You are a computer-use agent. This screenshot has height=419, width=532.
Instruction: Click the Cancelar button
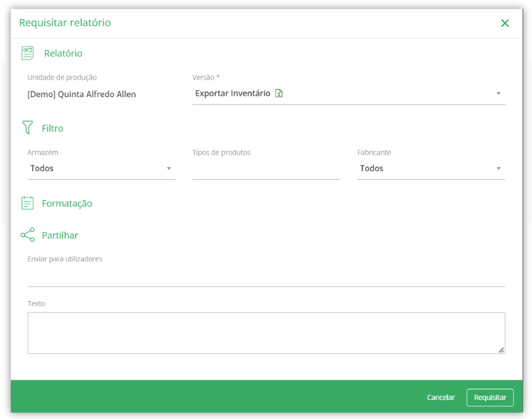tap(441, 398)
